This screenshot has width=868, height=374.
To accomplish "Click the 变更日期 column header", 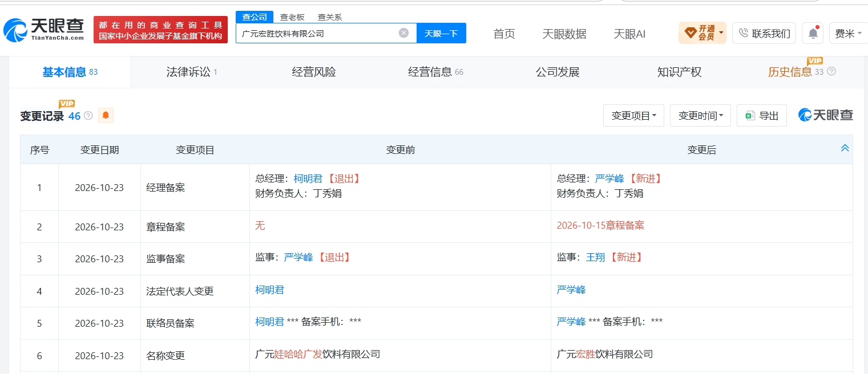I will pyautogui.click(x=100, y=150).
